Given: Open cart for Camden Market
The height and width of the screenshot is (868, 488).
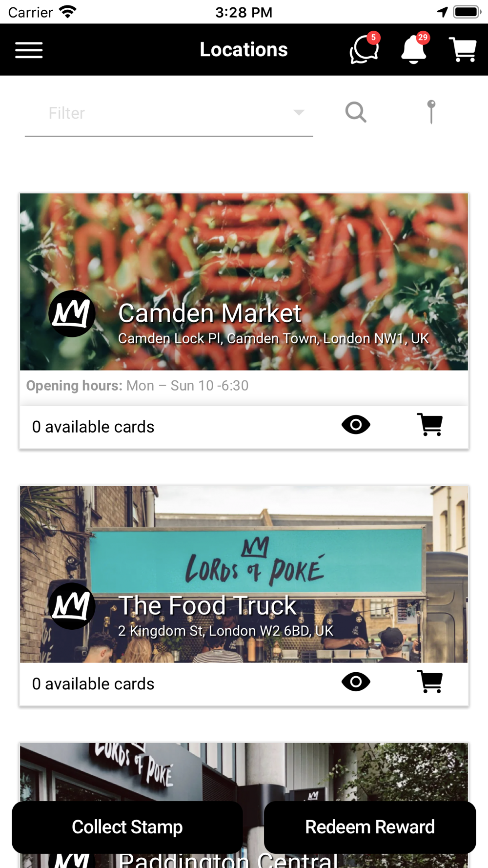Looking at the screenshot, I should (x=430, y=425).
